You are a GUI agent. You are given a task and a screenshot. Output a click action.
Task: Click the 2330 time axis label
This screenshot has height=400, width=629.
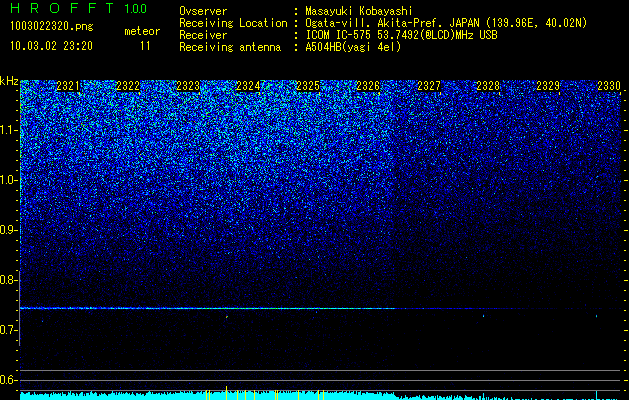coord(609,86)
